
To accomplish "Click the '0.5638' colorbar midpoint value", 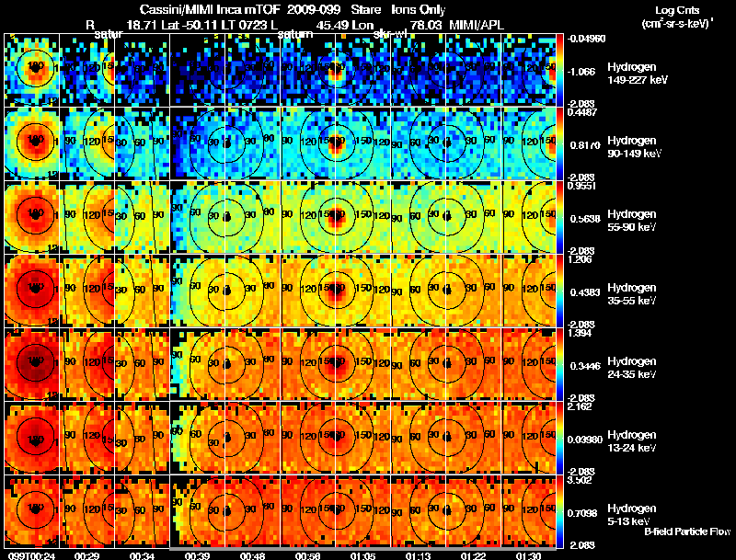I will click(x=585, y=219).
